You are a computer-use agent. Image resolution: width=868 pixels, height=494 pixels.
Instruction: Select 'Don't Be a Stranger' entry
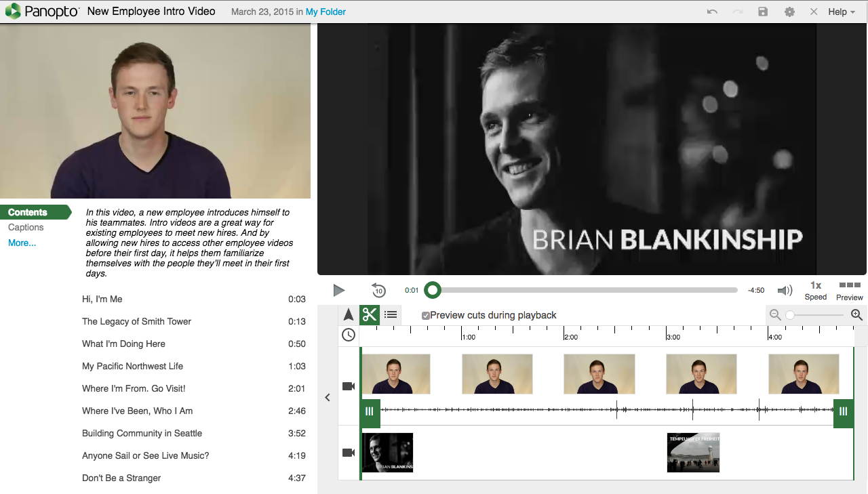click(194, 478)
